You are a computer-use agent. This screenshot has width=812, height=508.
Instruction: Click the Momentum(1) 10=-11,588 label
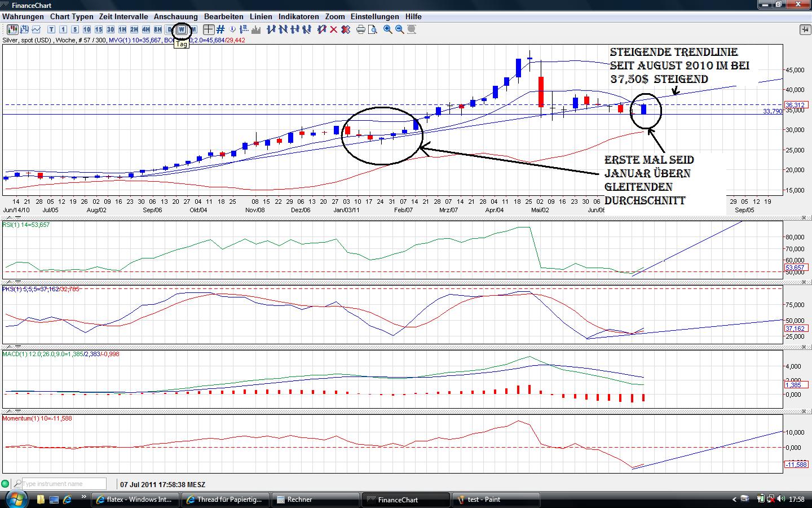click(x=37, y=418)
